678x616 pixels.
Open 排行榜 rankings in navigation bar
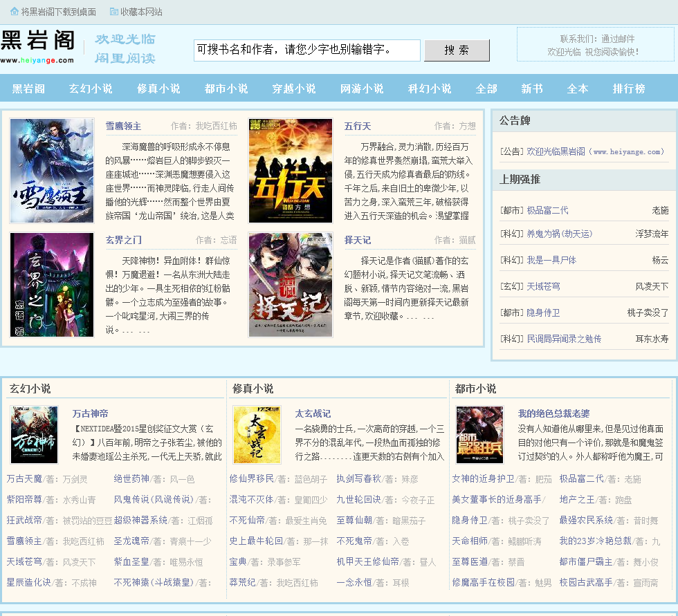click(629, 88)
